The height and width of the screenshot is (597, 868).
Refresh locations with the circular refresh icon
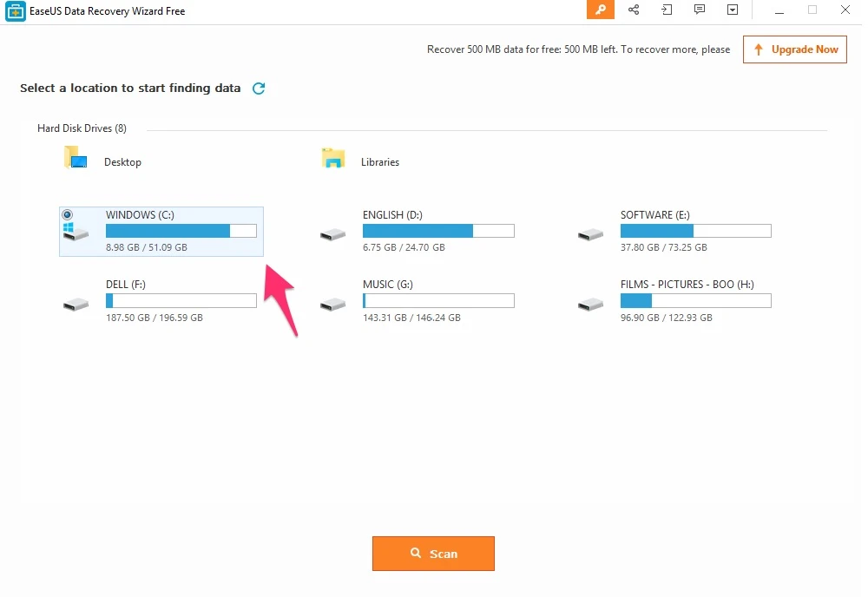pyautogui.click(x=259, y=88)
